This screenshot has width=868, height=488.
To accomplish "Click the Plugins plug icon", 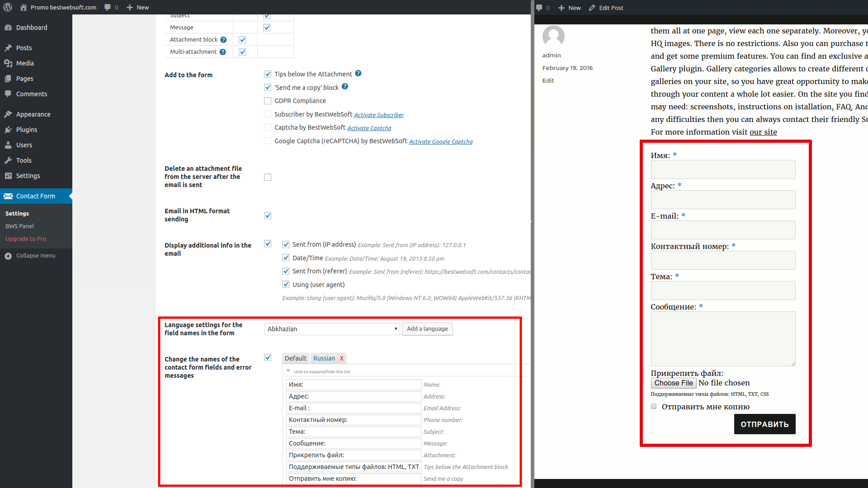I will tap(8, 130).
